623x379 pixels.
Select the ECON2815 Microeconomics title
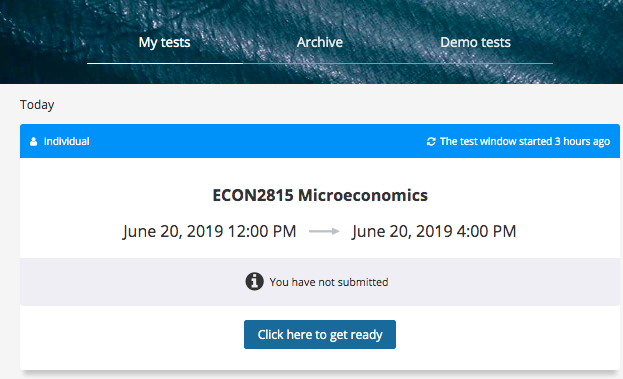pos(320,195)
